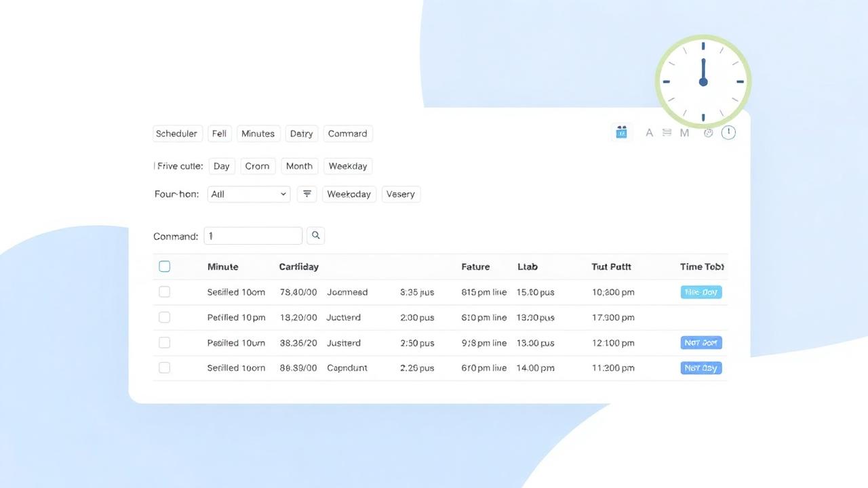Click the Justterd cell

pos(344,343)
